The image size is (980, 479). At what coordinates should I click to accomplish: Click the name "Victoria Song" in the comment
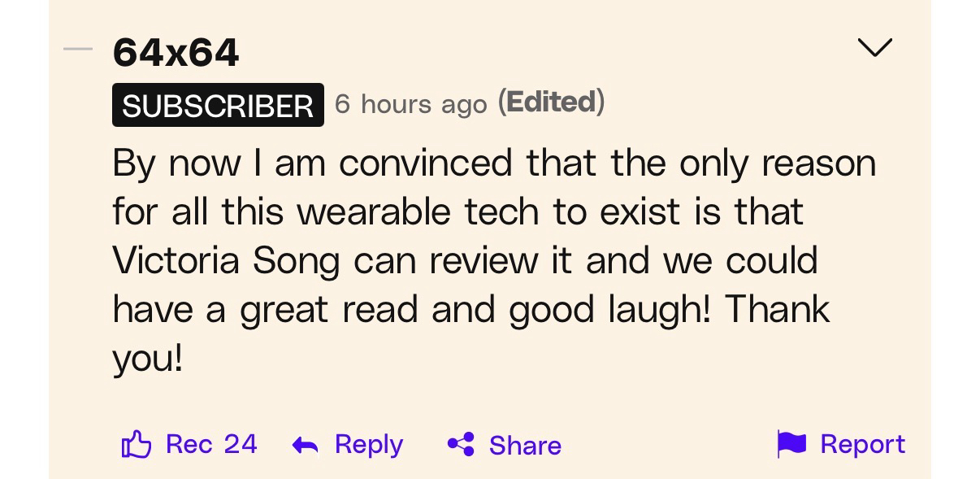[x=228, y=260]
